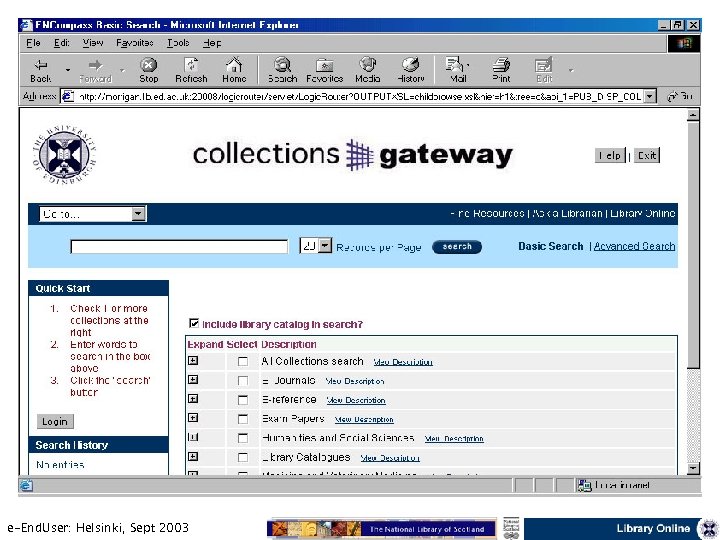This screenshot has width=720, height=540.
Task: Expand the Exam Papers row
Action: click(x=193, y=418)
